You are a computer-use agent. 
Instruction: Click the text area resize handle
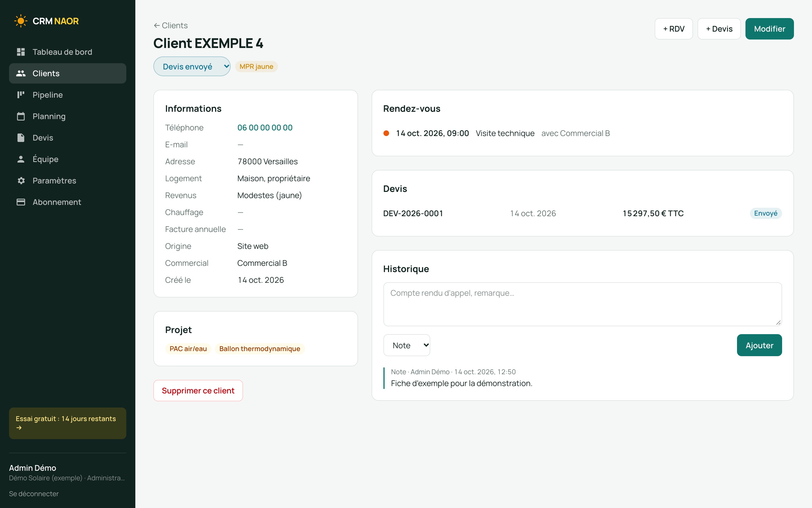pyautogui.click(x=778, y=322)
